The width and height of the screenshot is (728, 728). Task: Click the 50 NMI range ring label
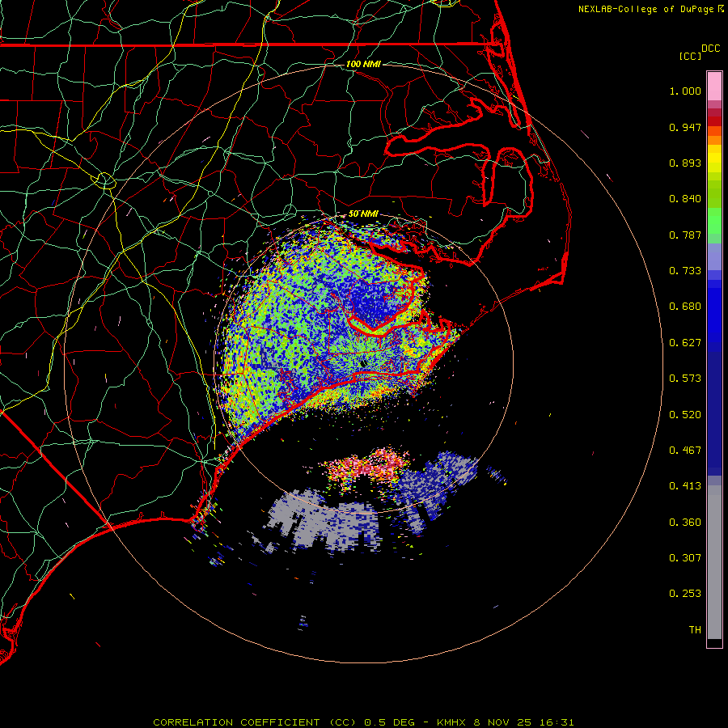pos(363,214)
